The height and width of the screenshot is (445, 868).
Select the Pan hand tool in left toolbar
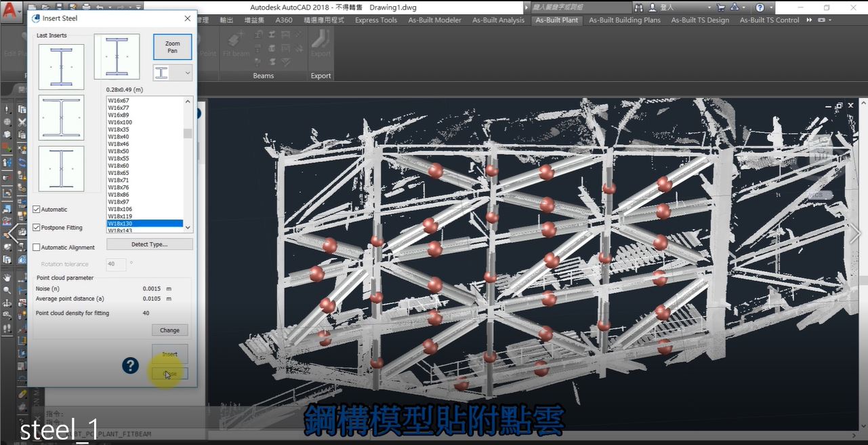pos(7,277)
